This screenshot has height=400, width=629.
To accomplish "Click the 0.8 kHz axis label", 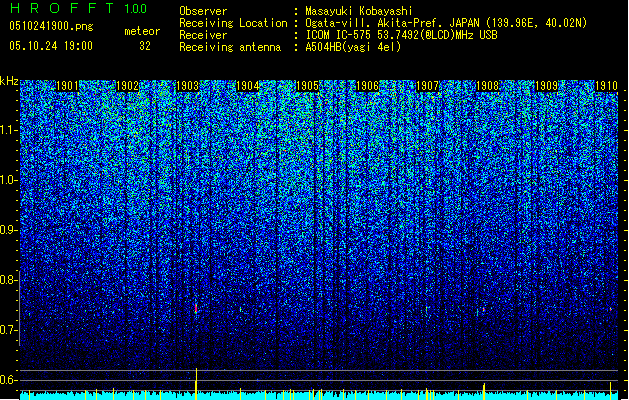I will 9,280.
